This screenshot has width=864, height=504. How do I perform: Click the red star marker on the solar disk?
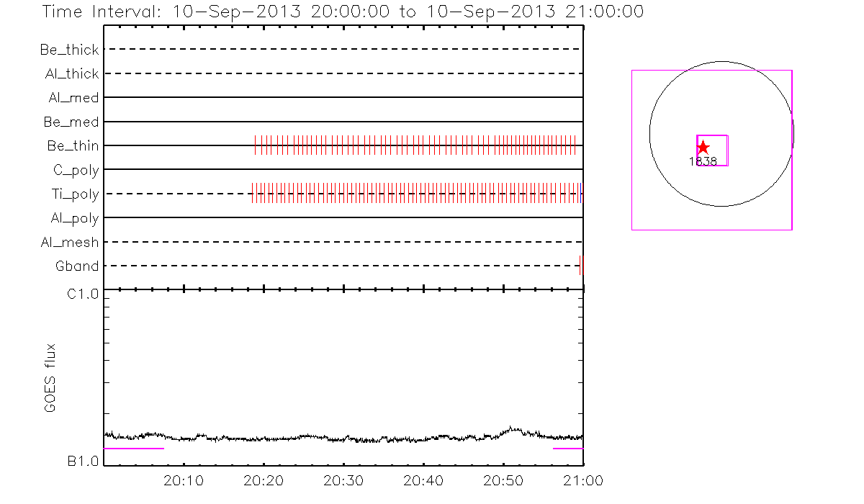[x=703, y=147]
